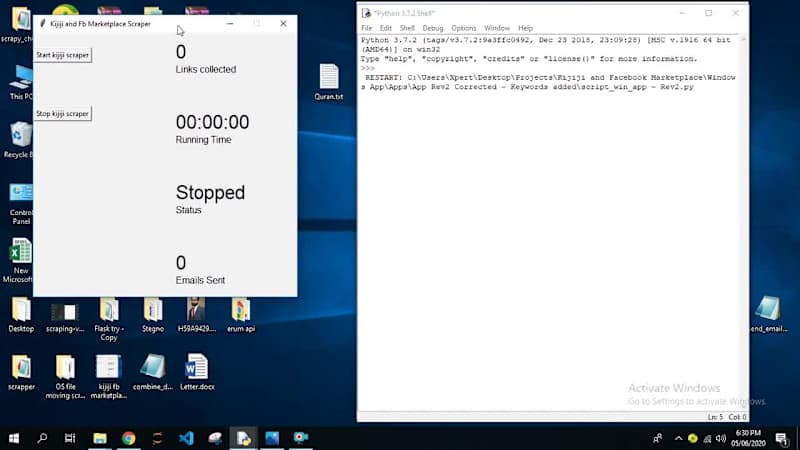Click the Python Shell text area
The image size is (800, 450).
click(x=549, y=223)
